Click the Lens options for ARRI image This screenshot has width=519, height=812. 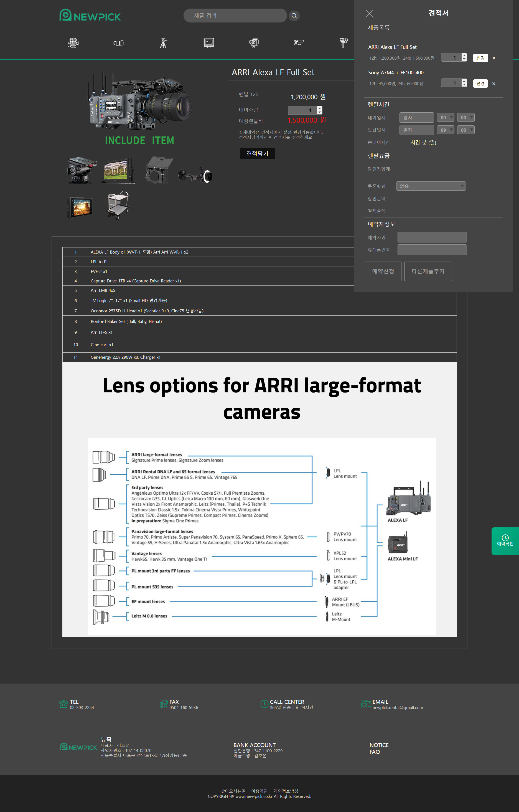pos(259,499)
